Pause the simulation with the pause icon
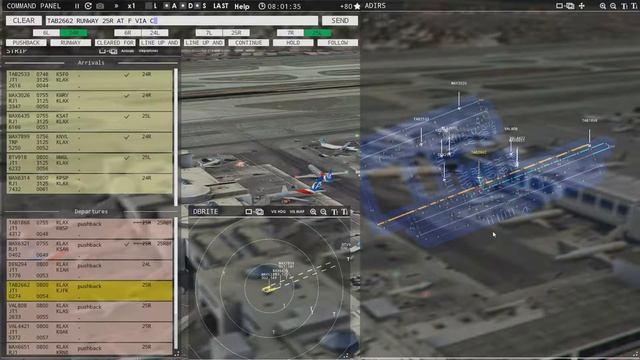 (77, 6)
